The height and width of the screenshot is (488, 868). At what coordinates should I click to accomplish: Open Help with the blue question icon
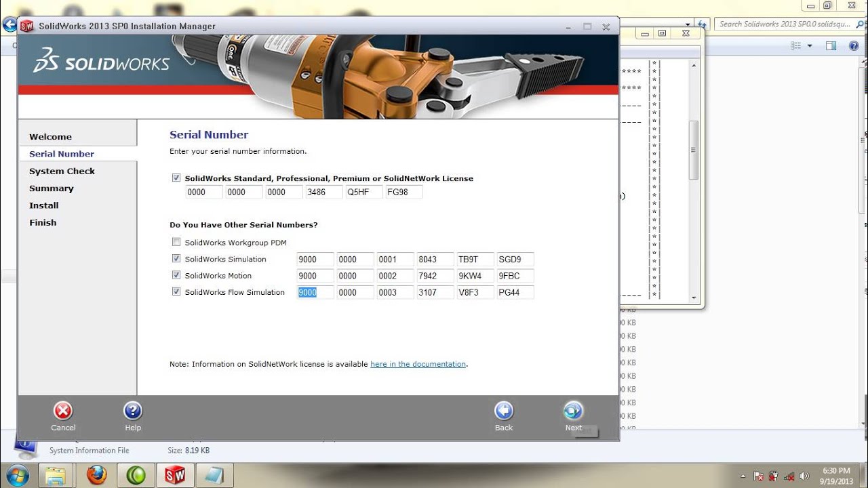pos(133,411)
